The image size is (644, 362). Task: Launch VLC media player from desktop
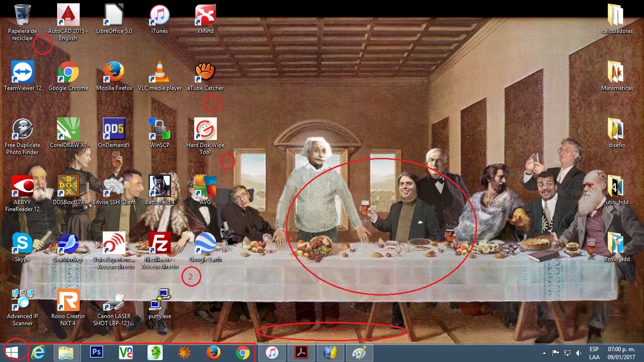[159, 73]
